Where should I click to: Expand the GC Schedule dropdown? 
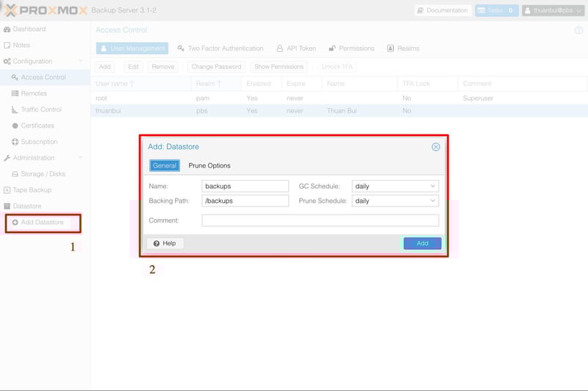(x=432, y=187)
